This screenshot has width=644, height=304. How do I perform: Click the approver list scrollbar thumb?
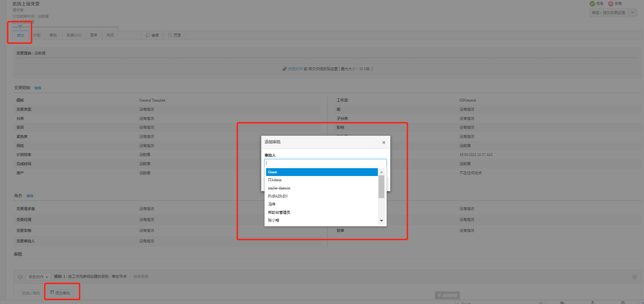pos(381,187)
